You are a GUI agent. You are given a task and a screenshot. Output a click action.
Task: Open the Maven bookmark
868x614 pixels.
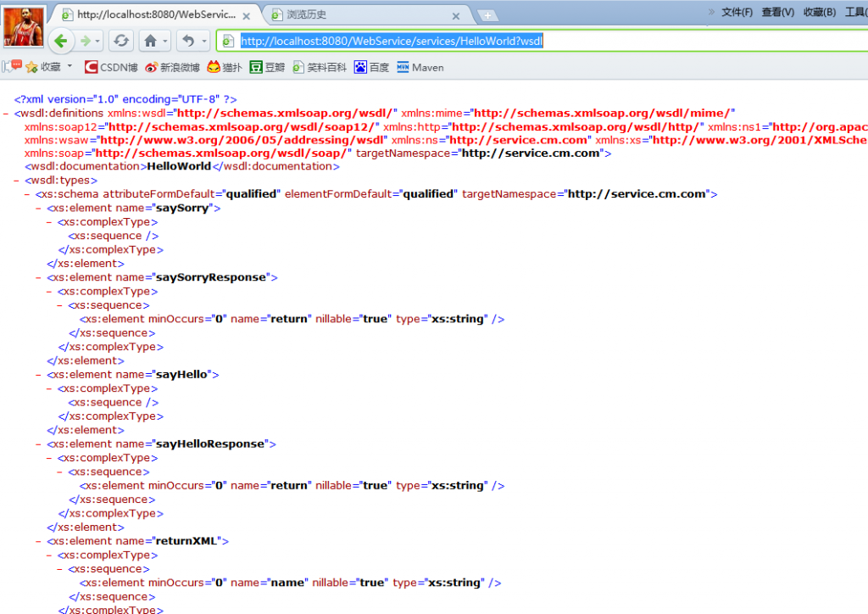pos(420,67)
